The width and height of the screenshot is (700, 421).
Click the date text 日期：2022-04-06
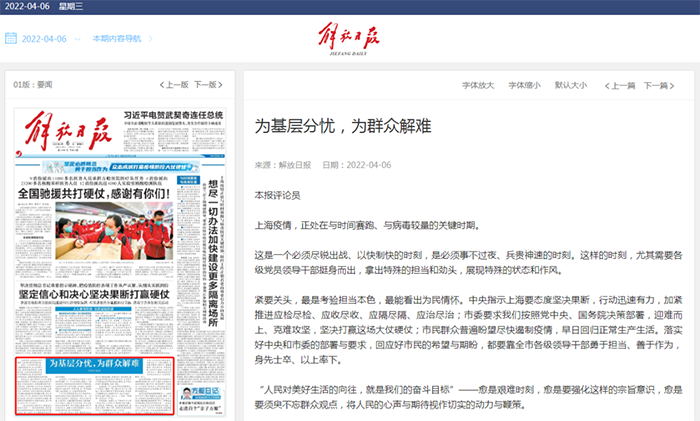pos(357,165)
